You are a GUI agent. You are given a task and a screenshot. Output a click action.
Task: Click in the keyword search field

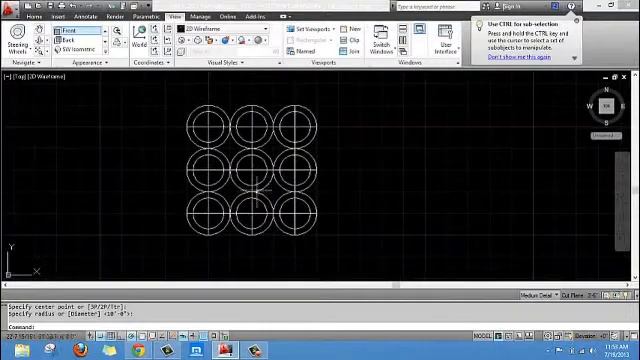click(438, 7)
